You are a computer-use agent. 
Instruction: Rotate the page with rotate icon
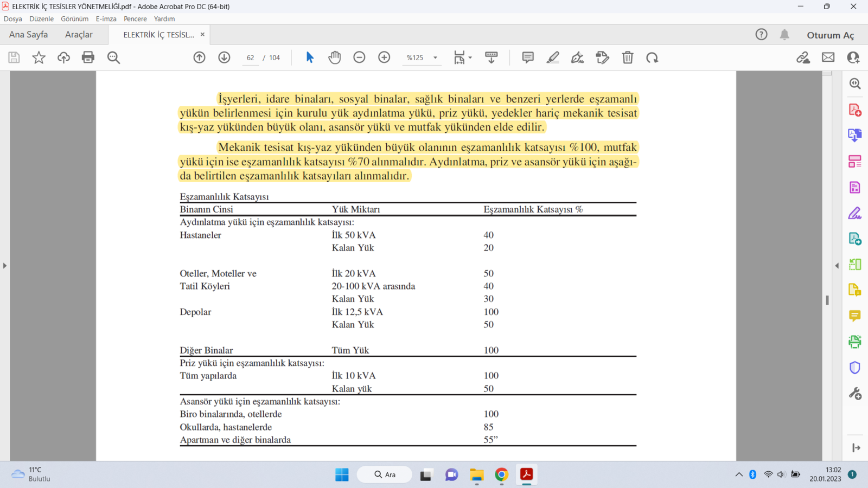coord(652,57)
